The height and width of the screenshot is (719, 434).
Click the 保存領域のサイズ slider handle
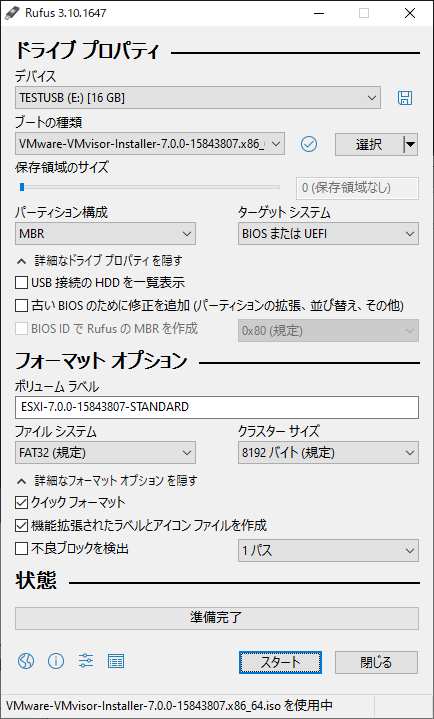(x=22, y=187)
